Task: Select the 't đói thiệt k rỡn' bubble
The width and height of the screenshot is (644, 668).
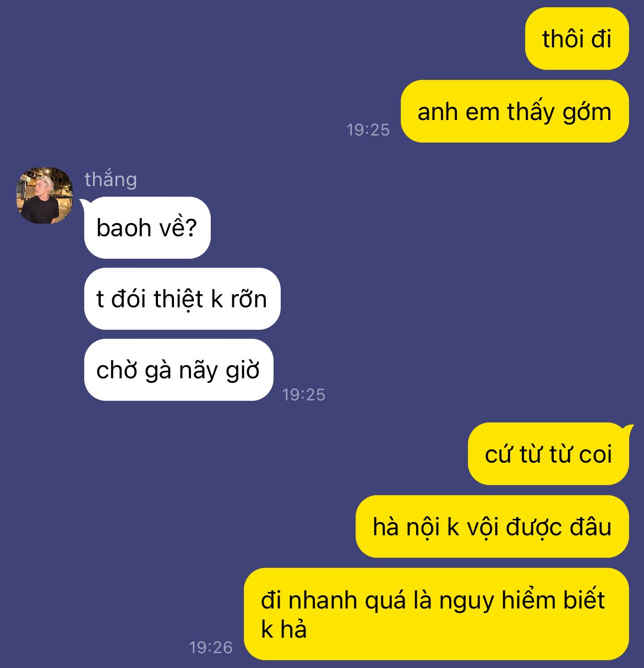Action: [x=182, y=299]
